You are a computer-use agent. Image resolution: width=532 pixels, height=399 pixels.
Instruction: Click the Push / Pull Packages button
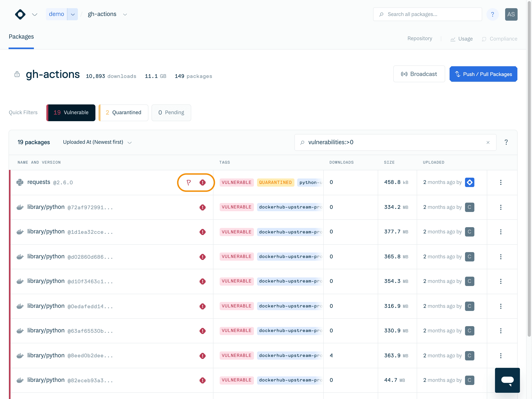[483, 74]
